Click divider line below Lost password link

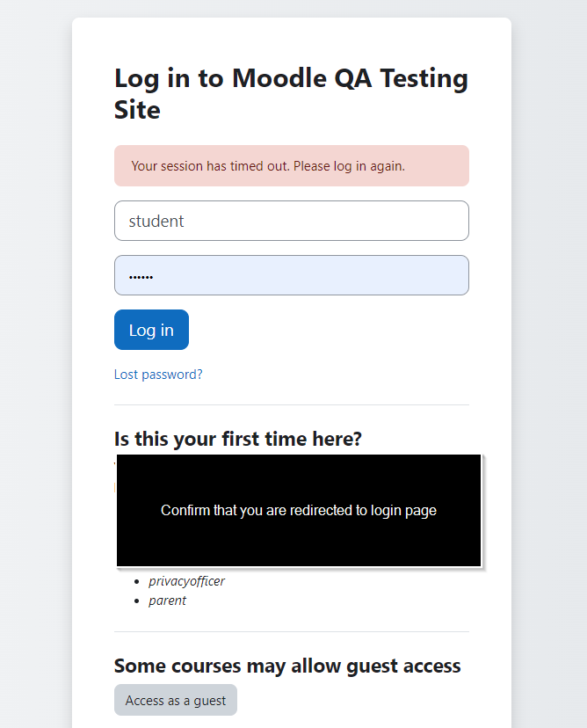(x=292, y=404)
